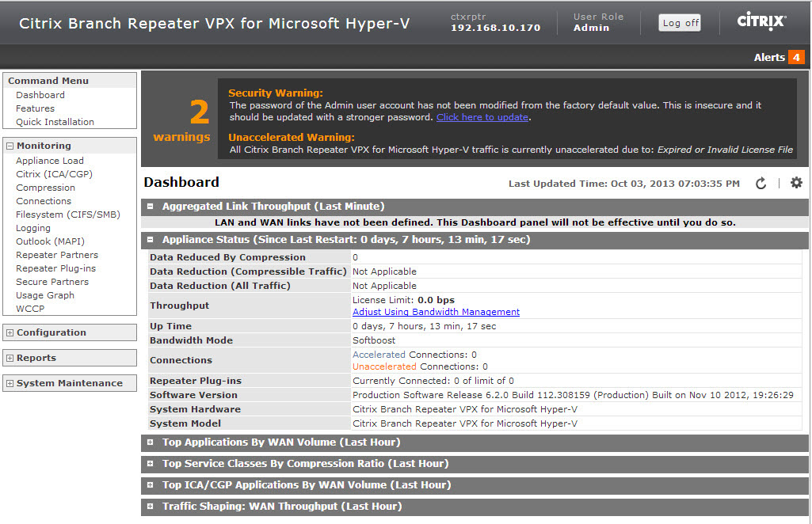This screenshot has height=524, width=812.
Task: Expand Top Service Classes By Compression Ratio
Action: (x=151, y=464)
